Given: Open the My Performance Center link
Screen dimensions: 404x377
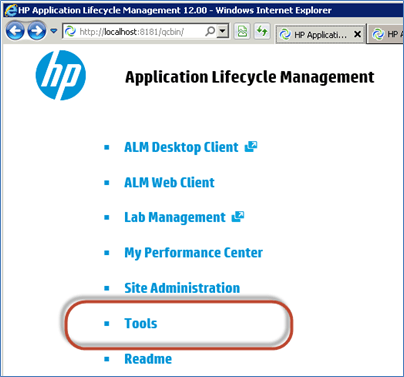Looking at the screenshot, I should [193, 253].
